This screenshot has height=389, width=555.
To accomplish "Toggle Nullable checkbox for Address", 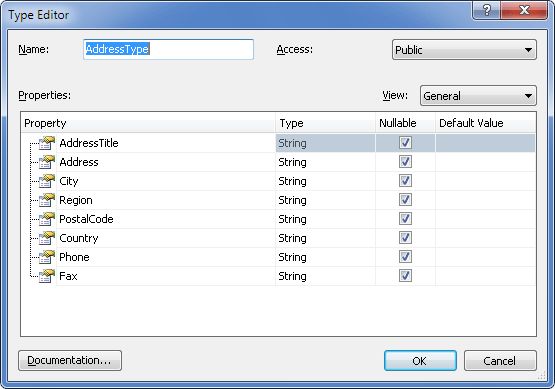I will tap(405, 162).
